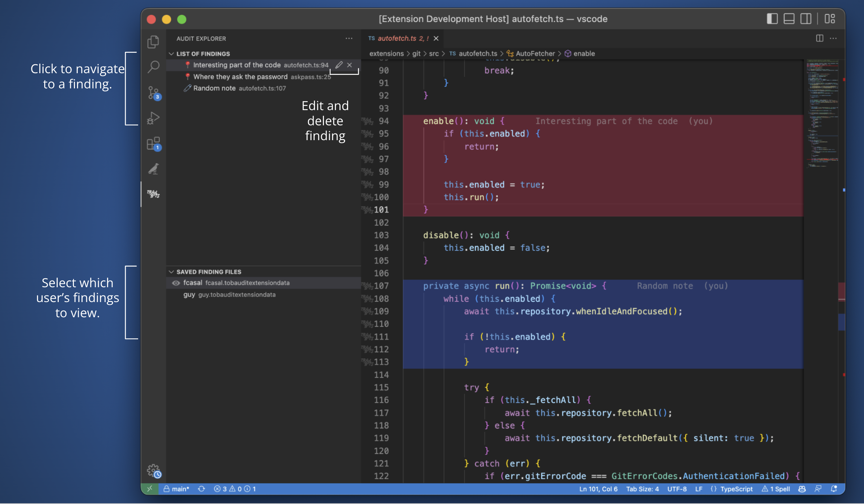The width and height of the screenshot is (864, 504).
Task: Open the bird icon view in activity bar
Action: coord(153,169)
